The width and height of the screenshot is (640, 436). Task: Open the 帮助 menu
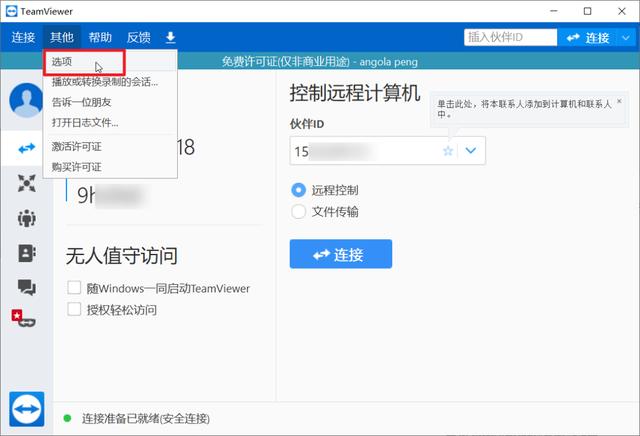pos(100,38)
